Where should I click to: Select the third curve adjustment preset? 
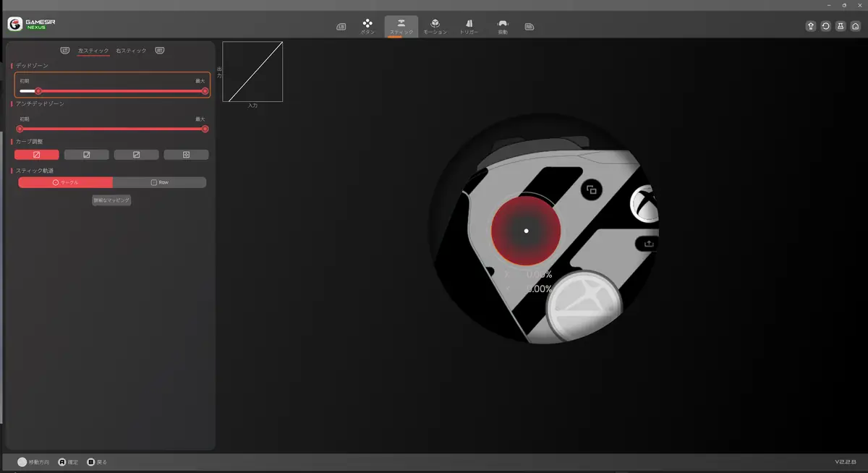click(x=137, y=155)
